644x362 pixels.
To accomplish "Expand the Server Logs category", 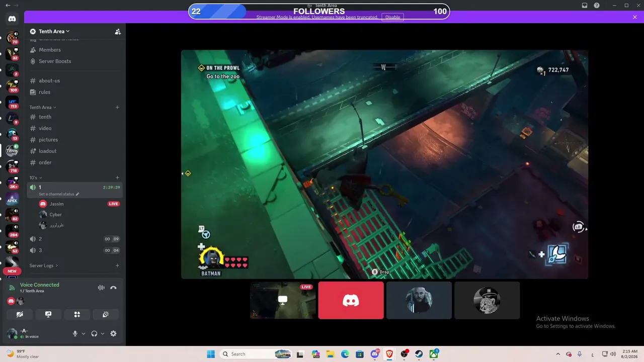I will 44,265.
